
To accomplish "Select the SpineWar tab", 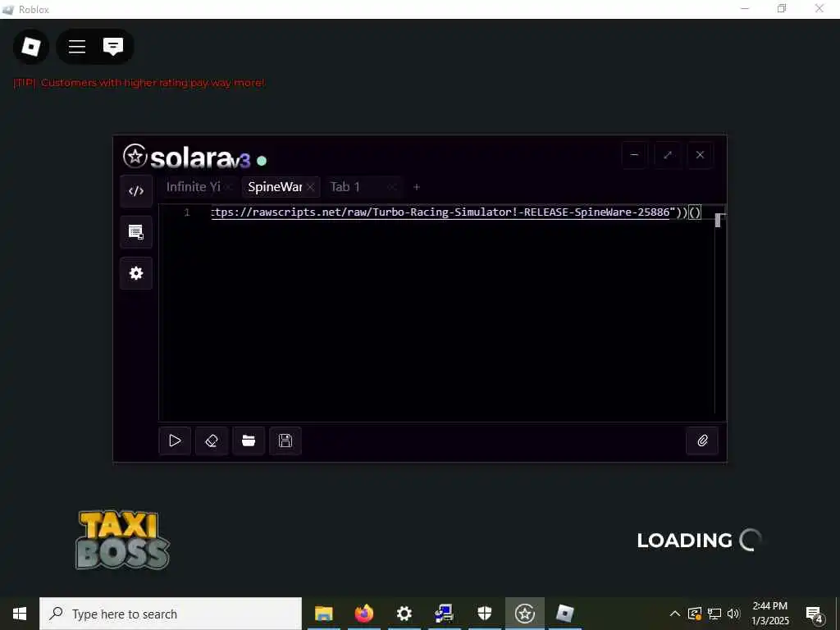I will (275, 187).
